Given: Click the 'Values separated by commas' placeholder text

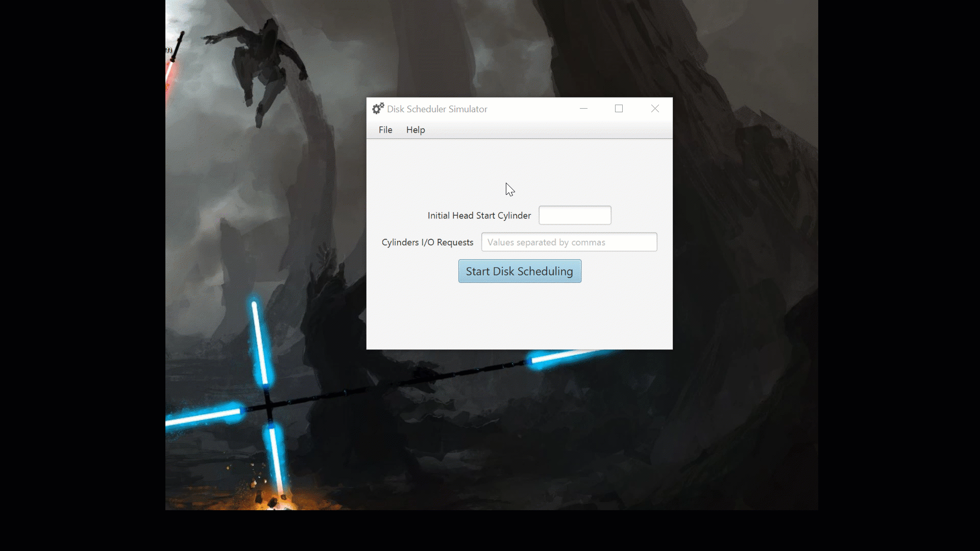Looking at the screenshot, I should pyautogui.click(x=546, y=242).
